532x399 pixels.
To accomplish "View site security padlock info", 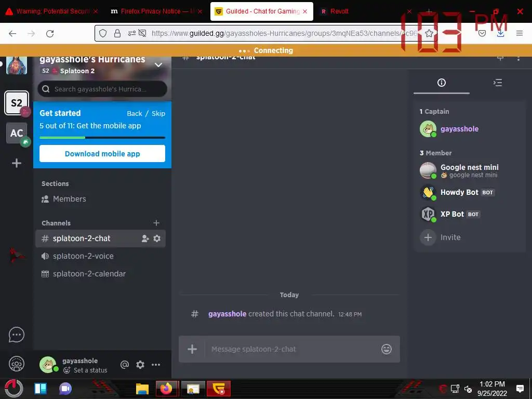I will tap(117, 33).
